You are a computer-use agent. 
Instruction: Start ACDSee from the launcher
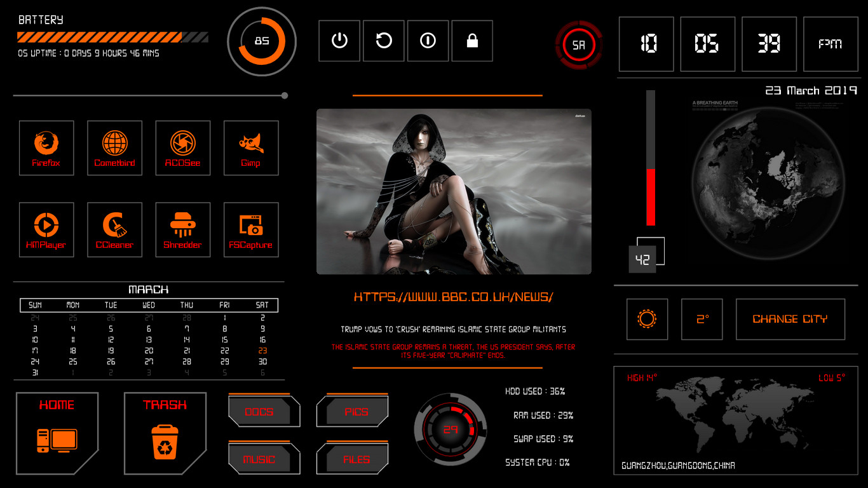pyautogui.click(x=183, y=148)
